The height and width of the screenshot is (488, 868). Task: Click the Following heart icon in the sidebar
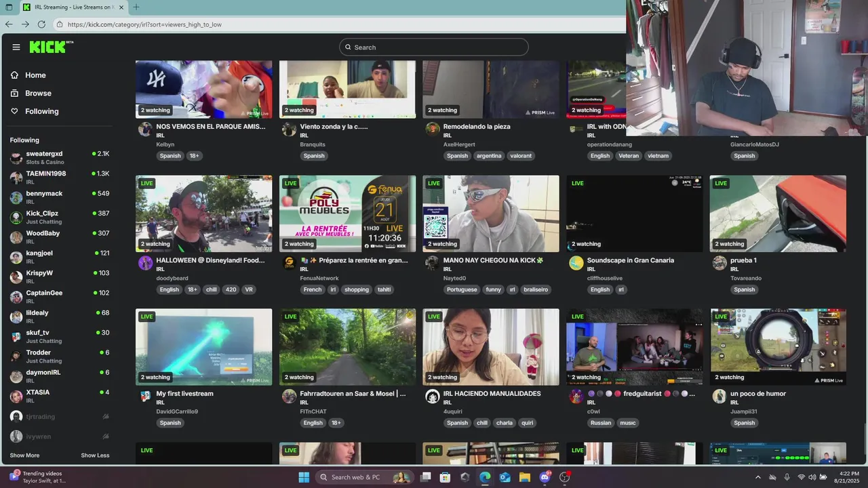coord(15,111)
